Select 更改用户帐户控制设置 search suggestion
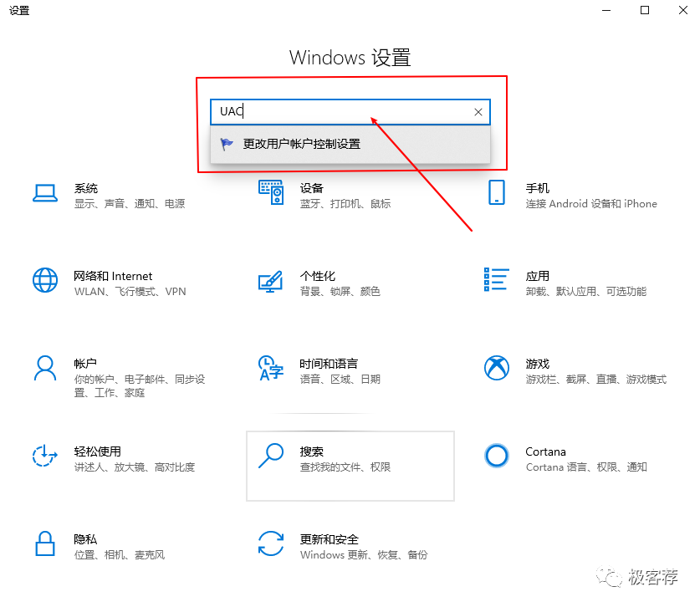700x607 pixels. [301, 144]
